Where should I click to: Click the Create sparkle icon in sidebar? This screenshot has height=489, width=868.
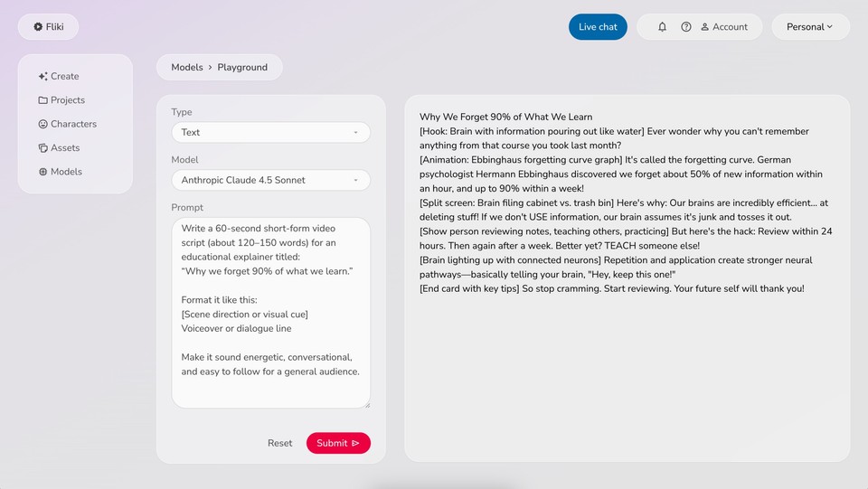click(x=42, y=77)
